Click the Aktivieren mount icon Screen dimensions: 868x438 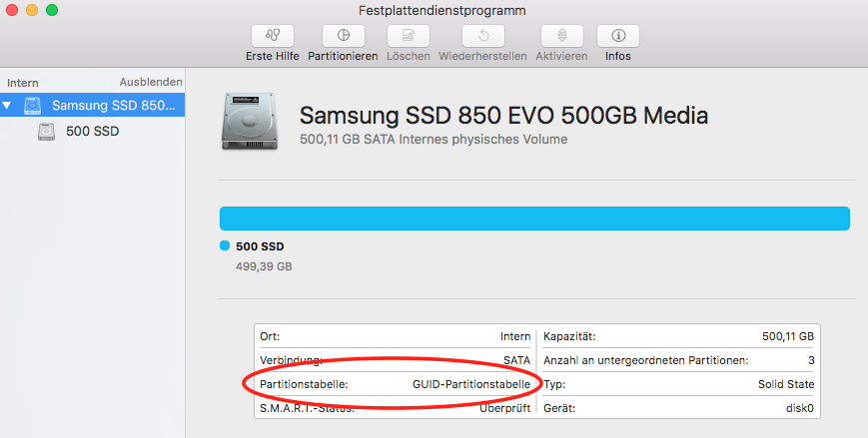pyautogui.click(x=562, y=36)
